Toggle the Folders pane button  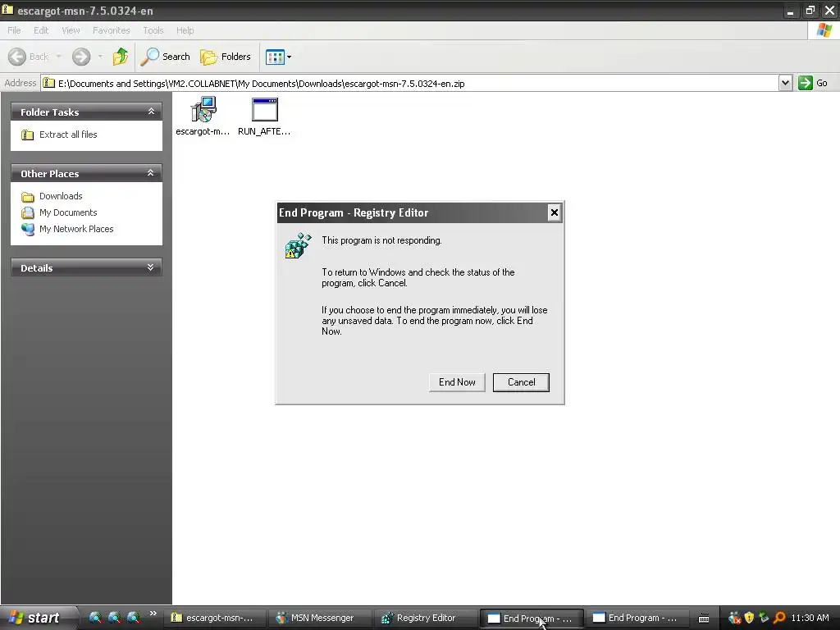[x=226, y=57]
